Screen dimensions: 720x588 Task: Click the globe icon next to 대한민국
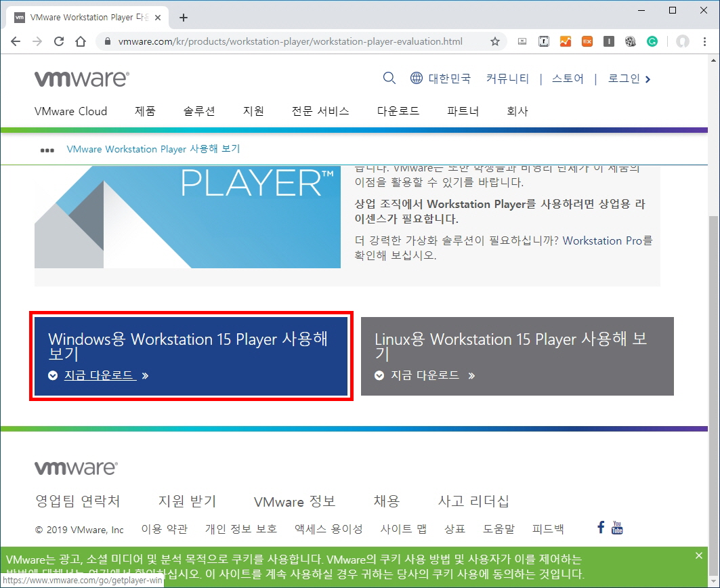[416, 78]
